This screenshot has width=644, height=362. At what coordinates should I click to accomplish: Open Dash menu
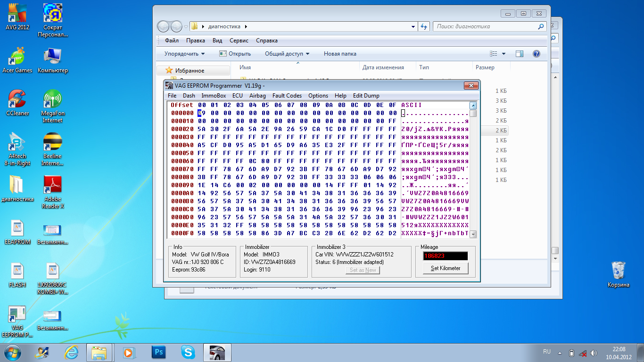189,96
